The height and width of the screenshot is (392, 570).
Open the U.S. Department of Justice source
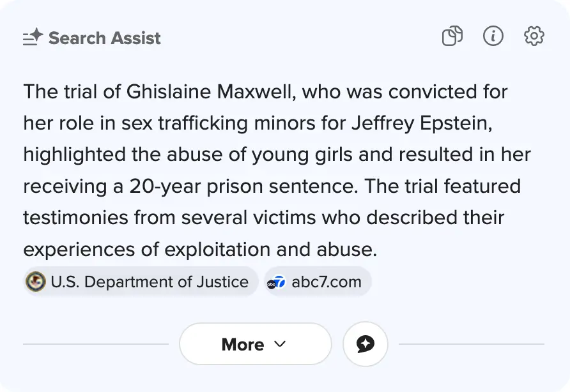coord(150,282)
